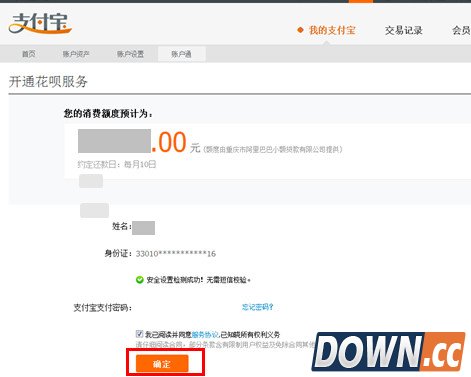
Task: Click the masked ID number 33010***16
Action: 176,254
